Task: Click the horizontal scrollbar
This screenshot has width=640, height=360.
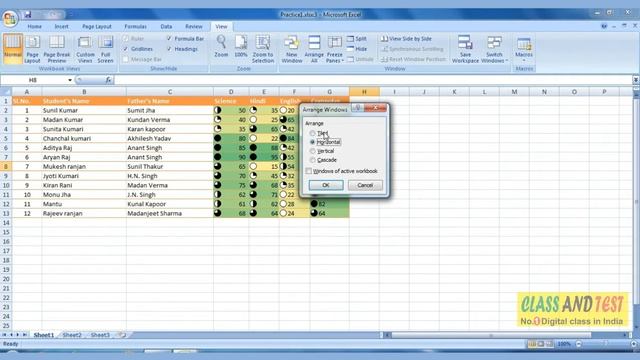Action: click(491, 335)
